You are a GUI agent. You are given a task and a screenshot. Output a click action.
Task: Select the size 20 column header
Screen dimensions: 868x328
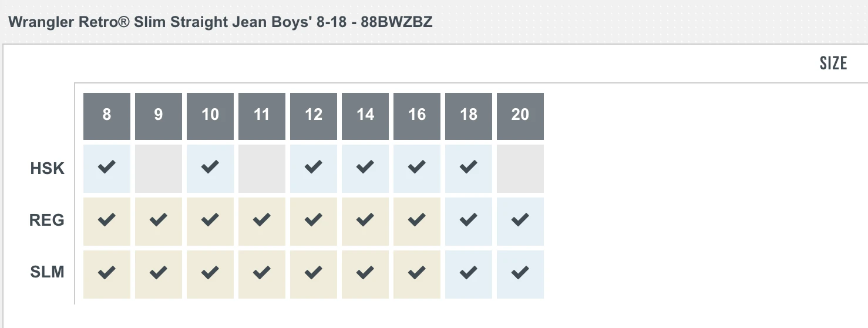(x=520, y=115)
